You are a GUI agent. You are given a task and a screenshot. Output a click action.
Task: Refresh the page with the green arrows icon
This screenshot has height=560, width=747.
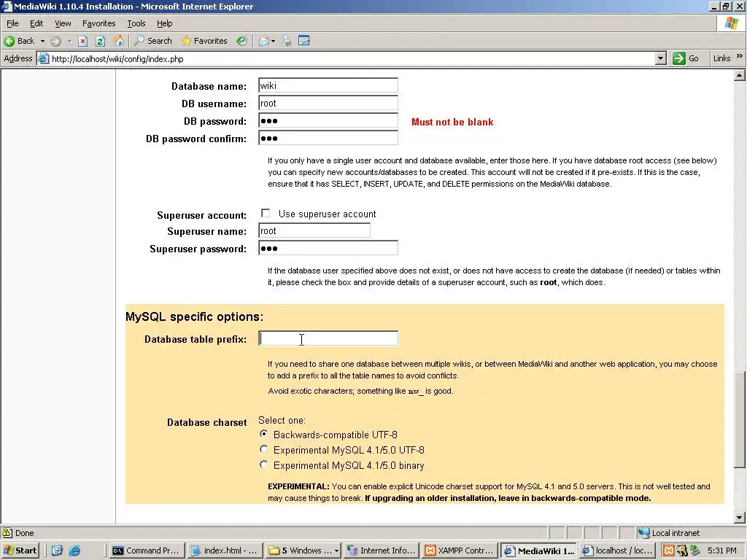point(100,41)
